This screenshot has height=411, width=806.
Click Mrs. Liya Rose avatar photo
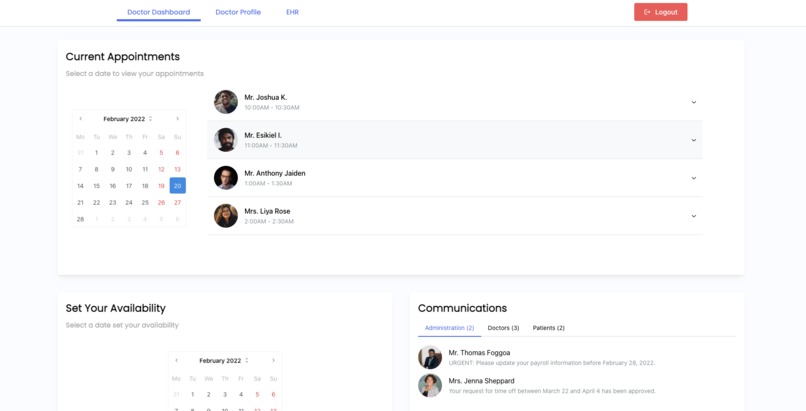(x=226, y=216)
